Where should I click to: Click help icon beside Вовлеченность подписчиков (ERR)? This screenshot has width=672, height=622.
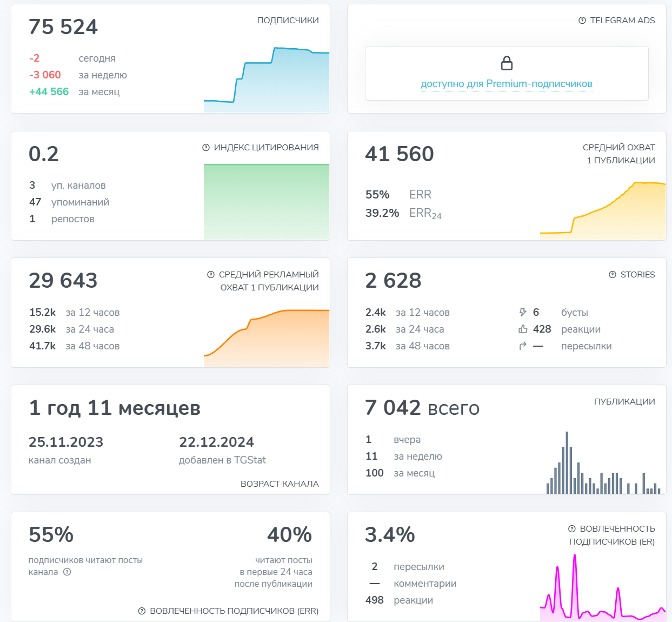tap(142, 611)
